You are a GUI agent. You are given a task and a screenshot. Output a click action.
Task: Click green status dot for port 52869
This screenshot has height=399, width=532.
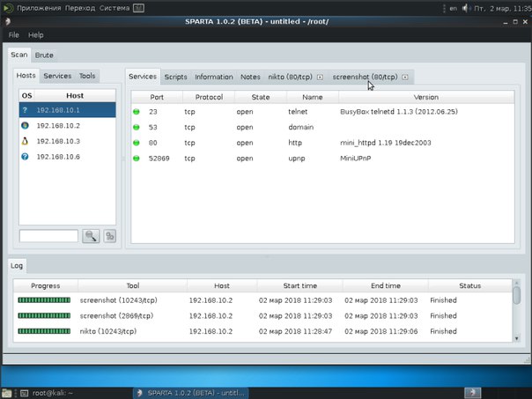click(x=137, y=159)
